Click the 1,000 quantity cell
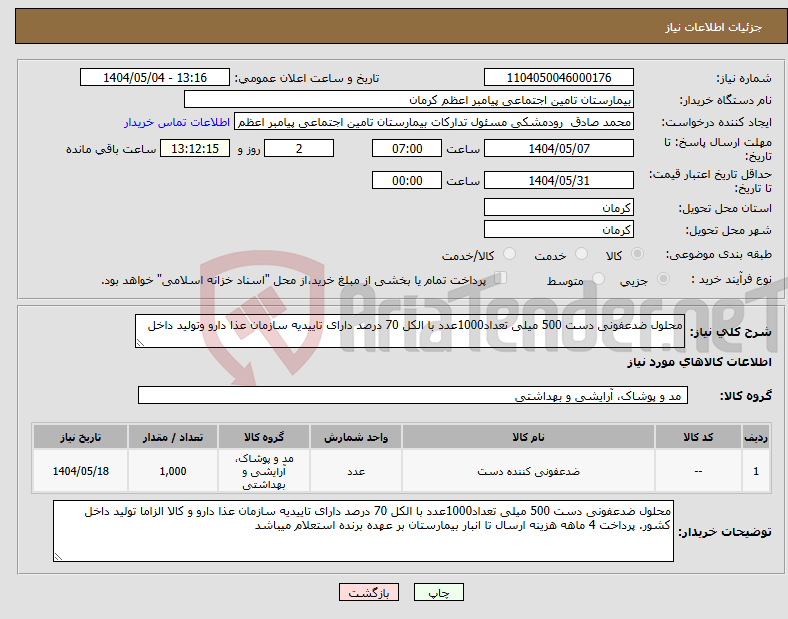Image resolution: width=788 pixels, height=619 pixels. (x=173, y=471)
